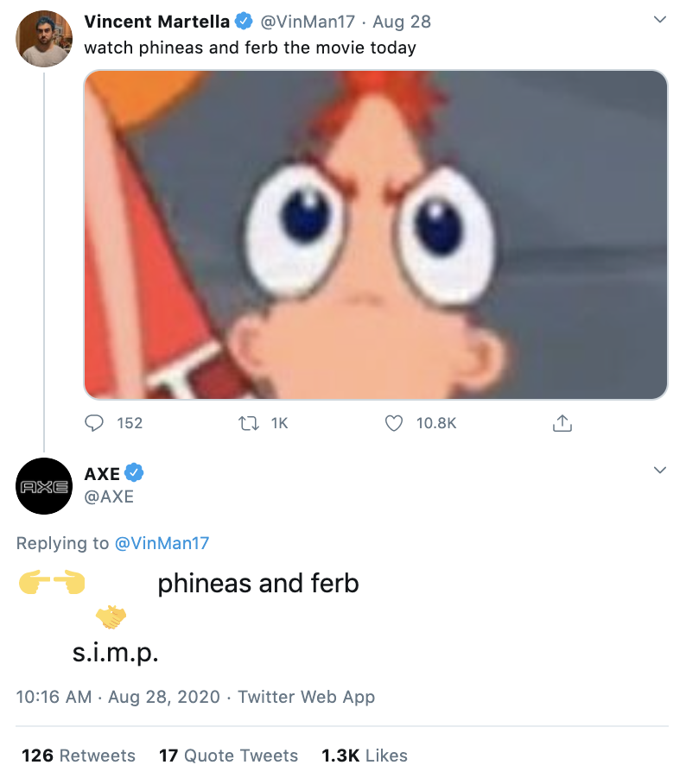Open the AXE profile avatar
Image resolution: width=686 pixels, height=784 pixels.
point(44,486)
